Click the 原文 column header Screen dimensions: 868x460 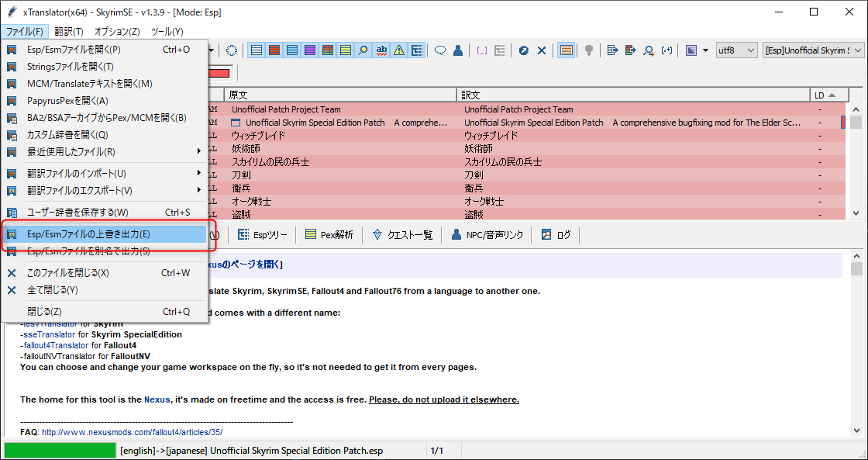pyautogui.click(x=340, y=95)
